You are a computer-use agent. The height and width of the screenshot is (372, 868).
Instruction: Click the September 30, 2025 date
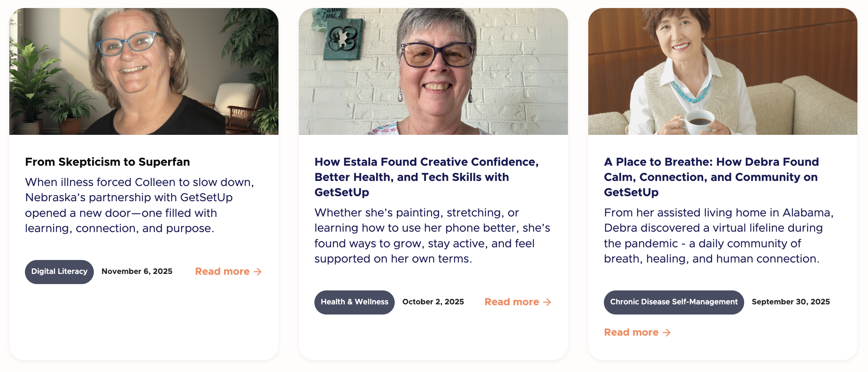coord(791,302)
